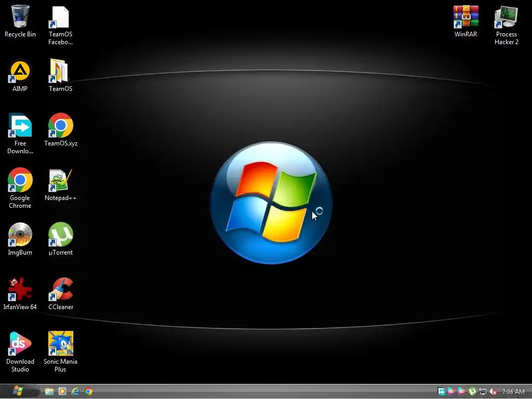
Task: Open the network status tray icon
Action: click(x=483, y=392)
